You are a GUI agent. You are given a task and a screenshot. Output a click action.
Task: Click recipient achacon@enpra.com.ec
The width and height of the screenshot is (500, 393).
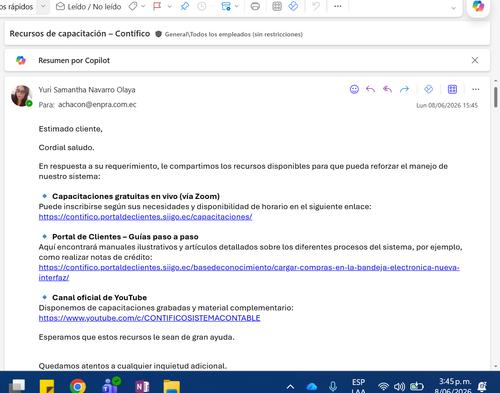(97, 105)
